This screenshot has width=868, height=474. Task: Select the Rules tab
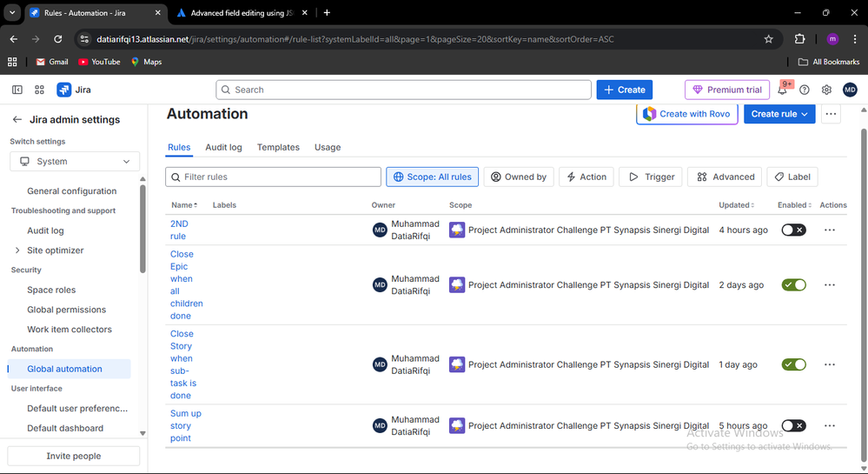(179, 148)
